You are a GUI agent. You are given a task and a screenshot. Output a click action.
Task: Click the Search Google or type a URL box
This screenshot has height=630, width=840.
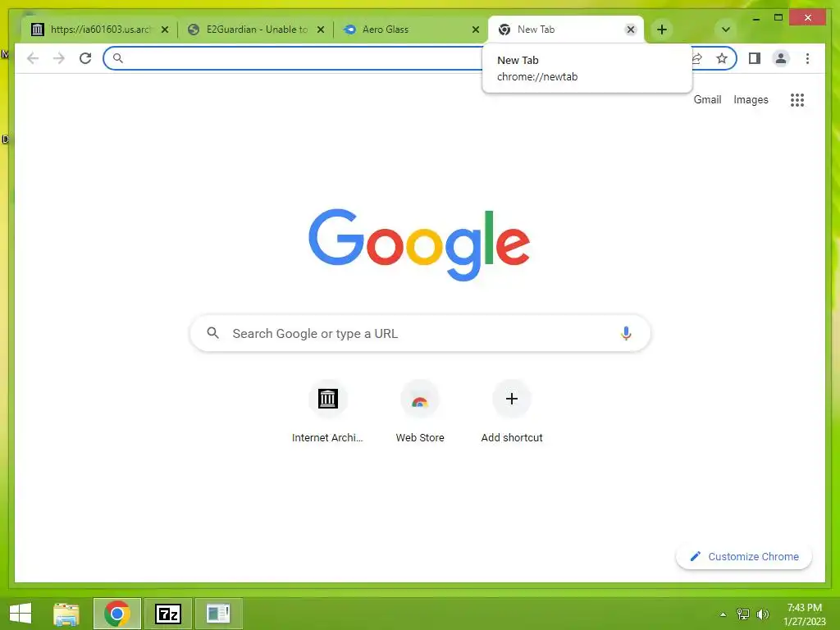pos(420,333)
